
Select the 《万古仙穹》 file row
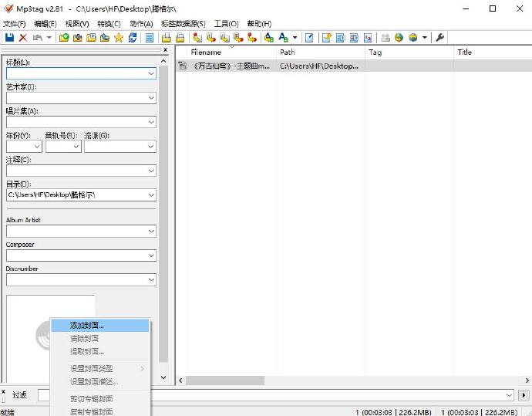tap(231, 66)
